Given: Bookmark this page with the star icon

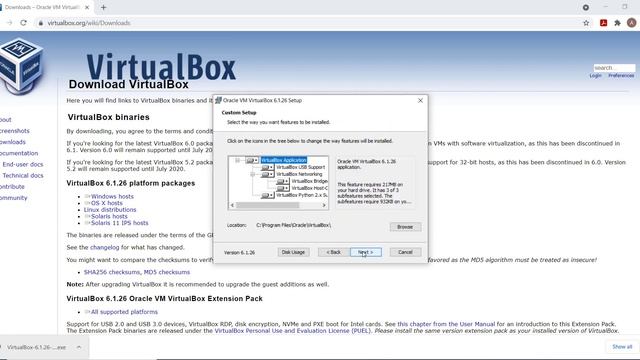Looking at the screenshot, I should tap(586, 23).
